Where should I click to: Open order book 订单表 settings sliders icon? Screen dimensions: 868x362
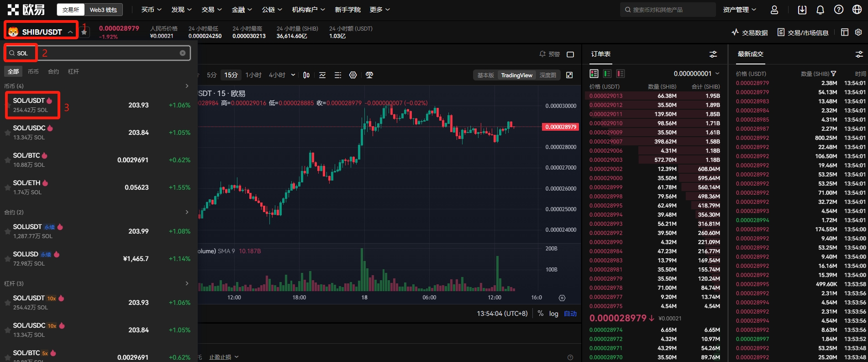point(713,54)
